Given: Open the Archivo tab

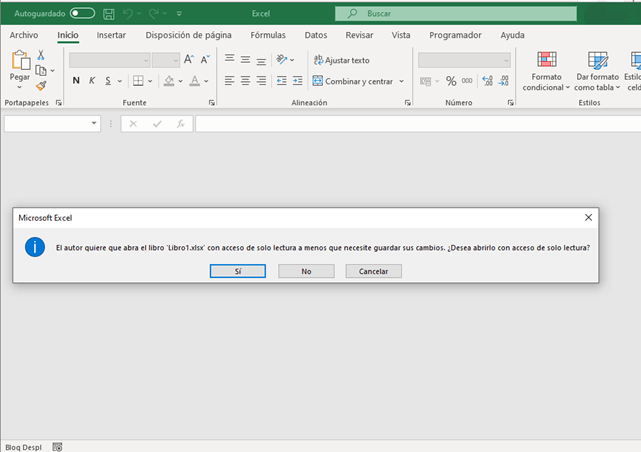Looking at the screenshot, I should 24,35.
